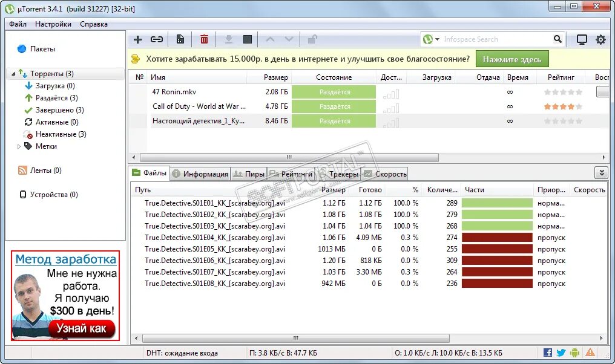Click the Нажмите здесь banner button
The image size is (615, 364).
point(512,59)
